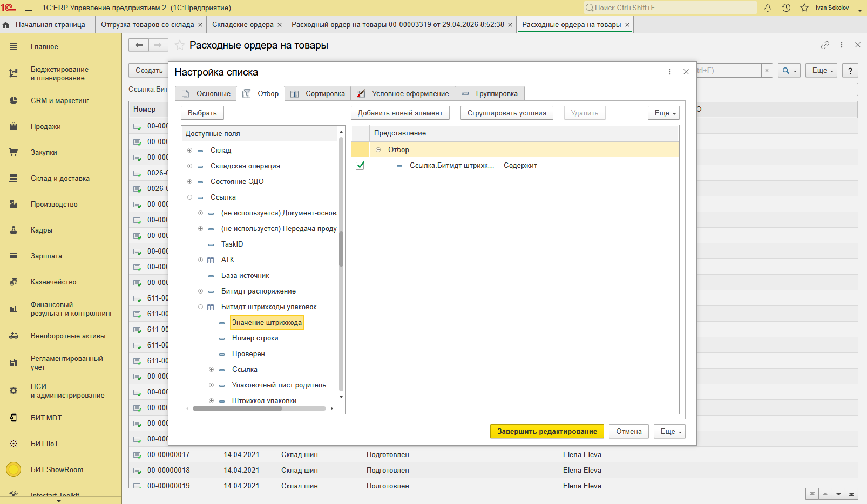Open Казначейство section in sidebar
The width and height of the screenshot is (867, 504).
pyautogui.click(x=60, y=282)
